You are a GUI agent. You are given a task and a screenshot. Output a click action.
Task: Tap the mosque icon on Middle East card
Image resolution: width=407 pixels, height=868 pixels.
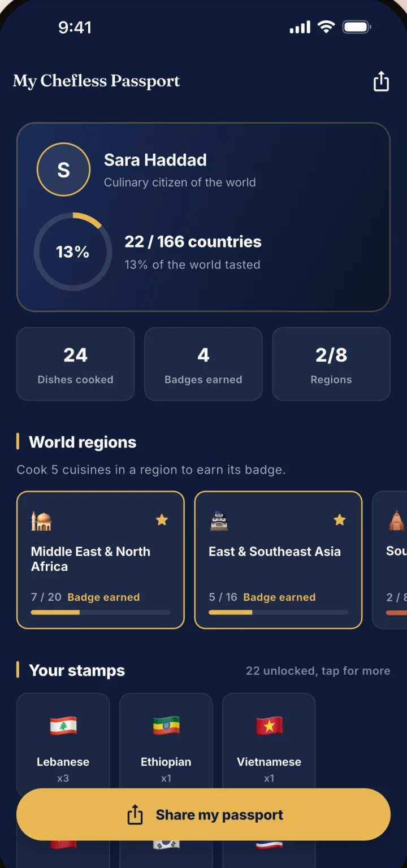click(x=41, y=520)
